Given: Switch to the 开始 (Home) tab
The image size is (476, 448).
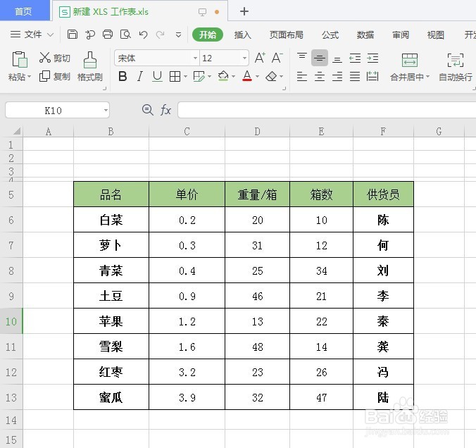Looking at the screenshot, I should (x=208, y=35).
